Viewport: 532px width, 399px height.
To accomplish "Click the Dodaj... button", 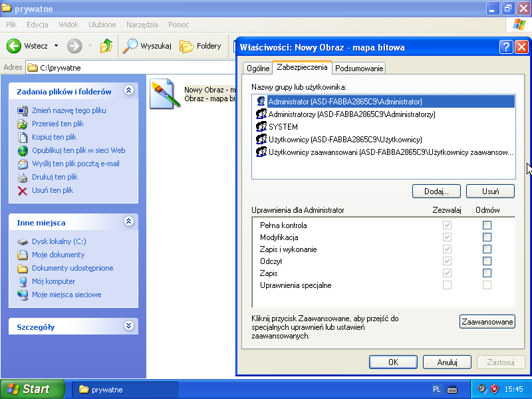I will coord(436,192).
